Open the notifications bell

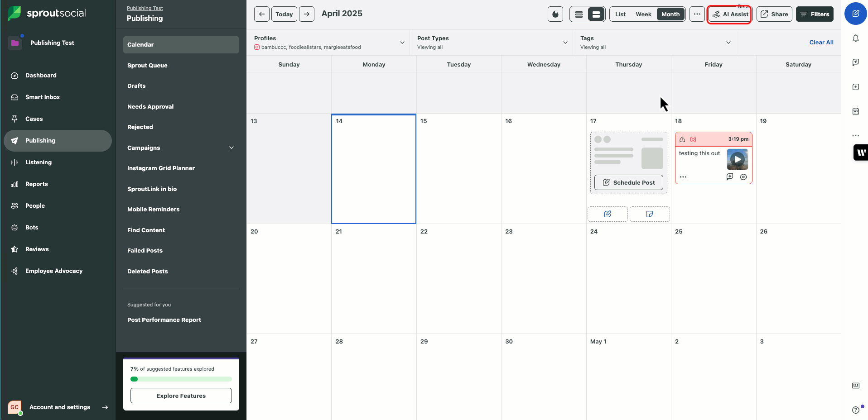click(x=855, y=38)
